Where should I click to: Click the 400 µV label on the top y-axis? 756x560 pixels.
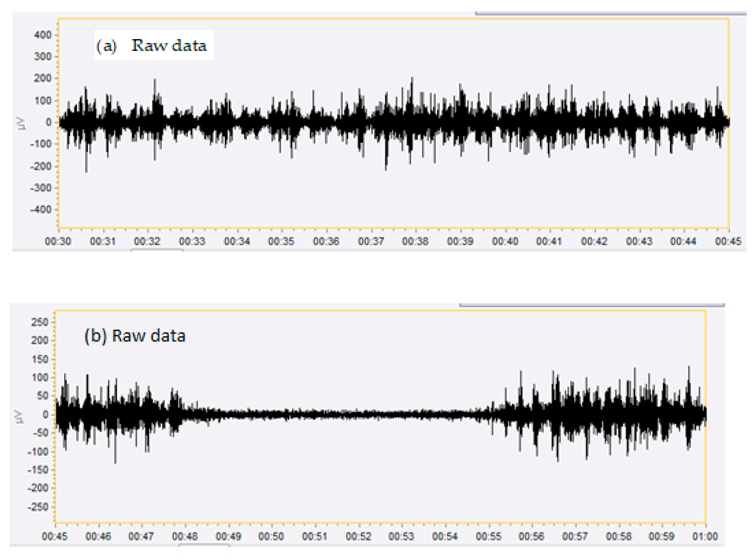(x=43, y=35)
